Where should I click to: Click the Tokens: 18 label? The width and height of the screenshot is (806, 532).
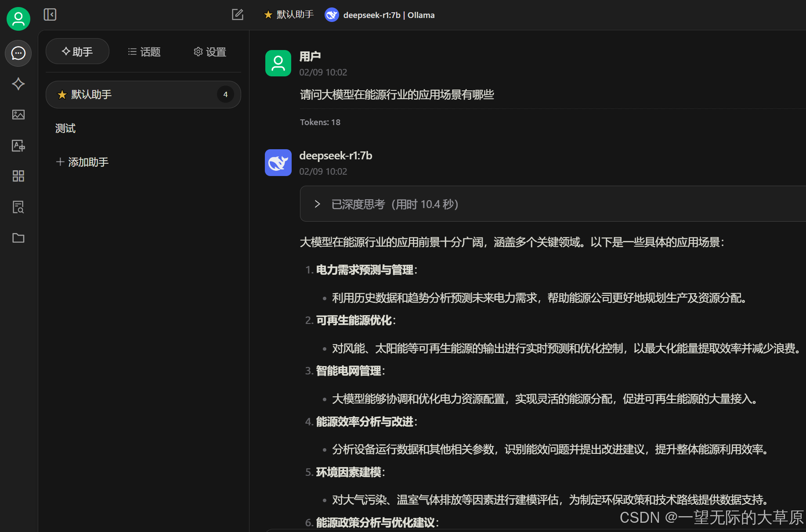[320, 122]
